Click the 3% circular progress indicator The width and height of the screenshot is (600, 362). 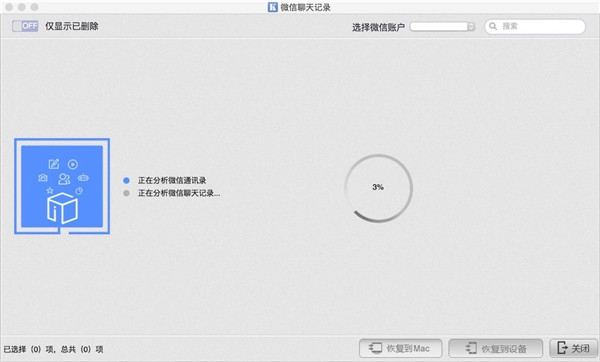tap(378, 188)
